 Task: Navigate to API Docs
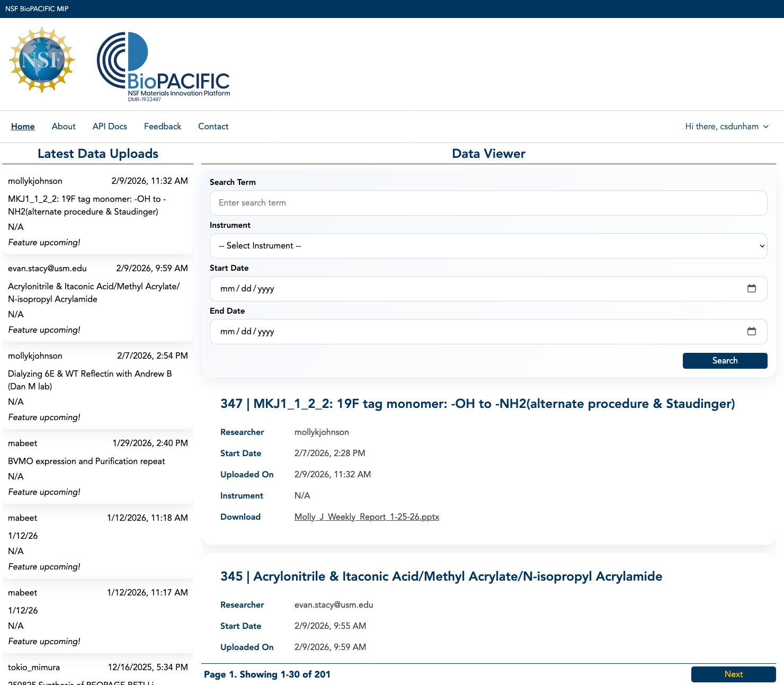pos(110,127)
